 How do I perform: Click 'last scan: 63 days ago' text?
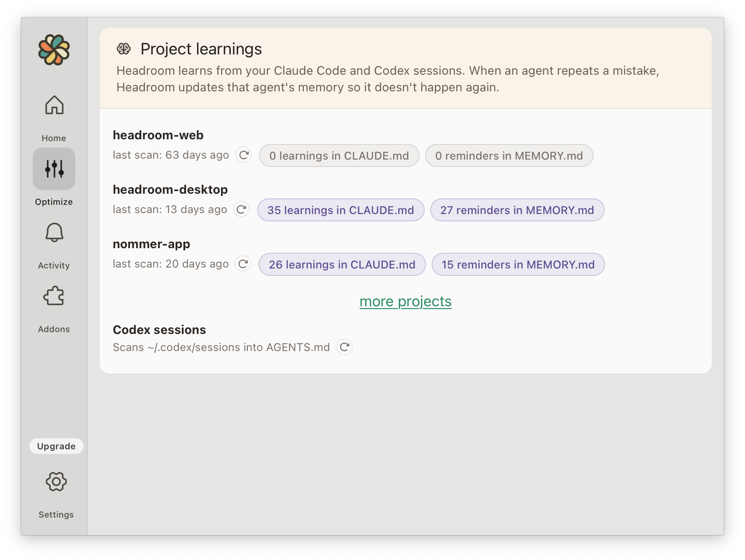[x=171, y=155]
